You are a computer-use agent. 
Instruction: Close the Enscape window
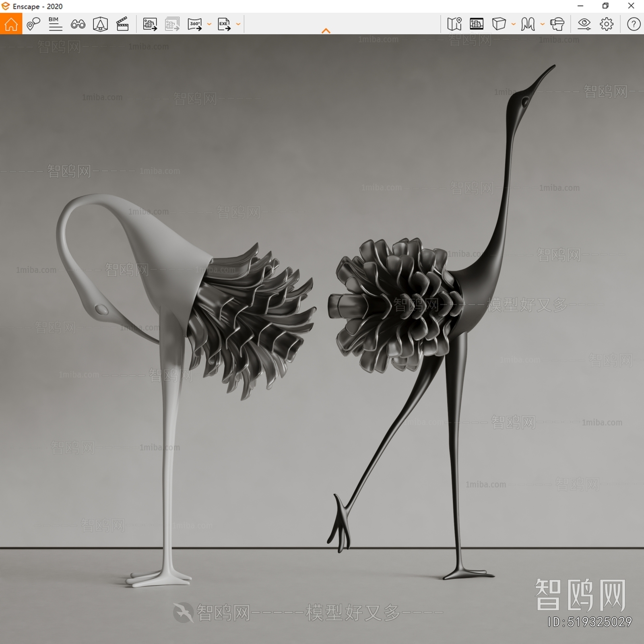631,6
